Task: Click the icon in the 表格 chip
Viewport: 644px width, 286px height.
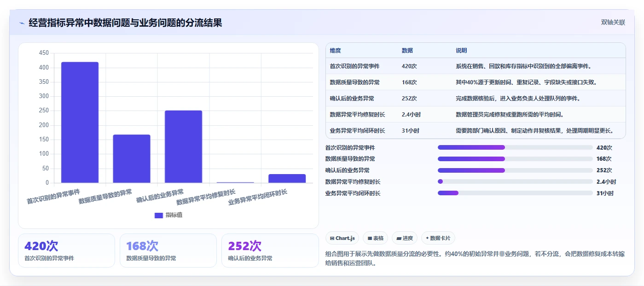Action: pyautogui.click(x=370, y=238)
